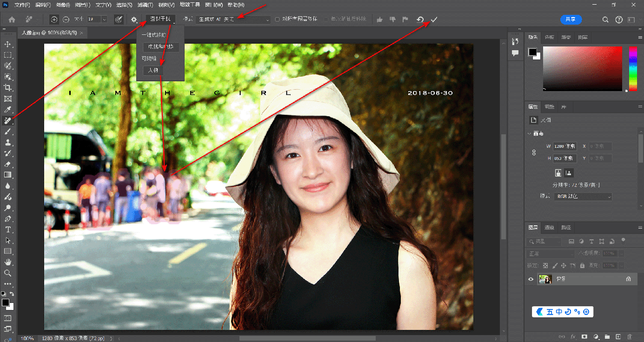644x342 pixels.
Task: Click the portrait orientation button
Action: 558,172
